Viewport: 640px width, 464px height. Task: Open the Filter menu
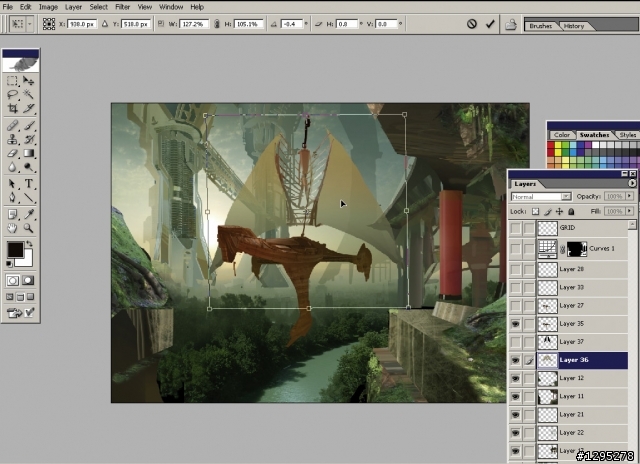[x=122, y=7]
